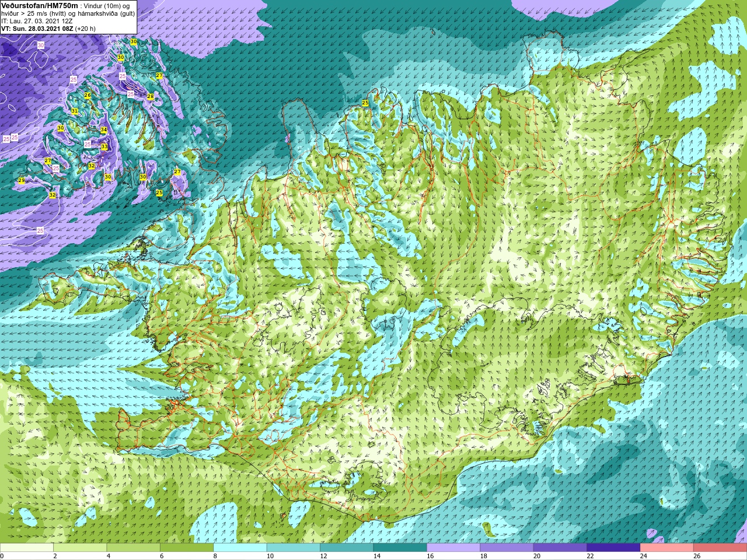747x560 pixels.
Task: Click the yellow "28" max gust label
Action: 150,96
